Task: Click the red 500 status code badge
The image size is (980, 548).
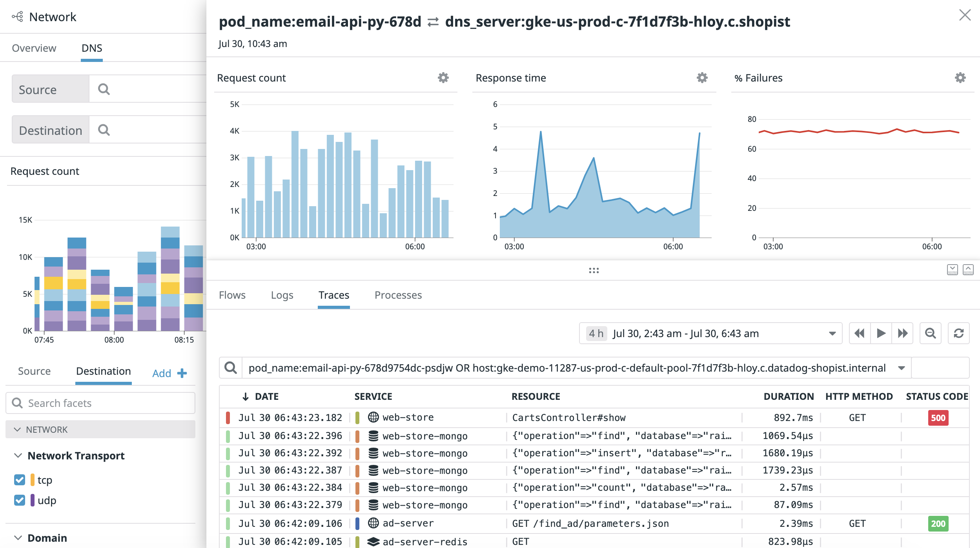Action: tap(938, 418)
